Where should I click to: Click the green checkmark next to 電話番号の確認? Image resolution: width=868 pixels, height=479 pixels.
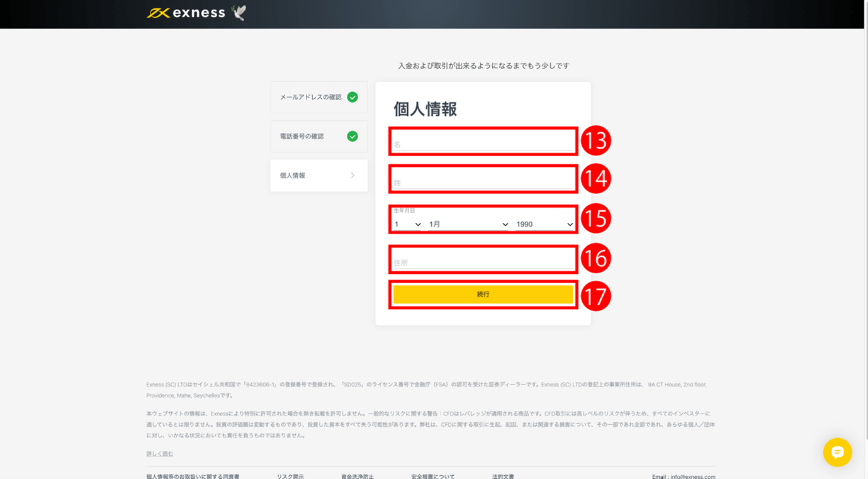(x=352, y=136)
